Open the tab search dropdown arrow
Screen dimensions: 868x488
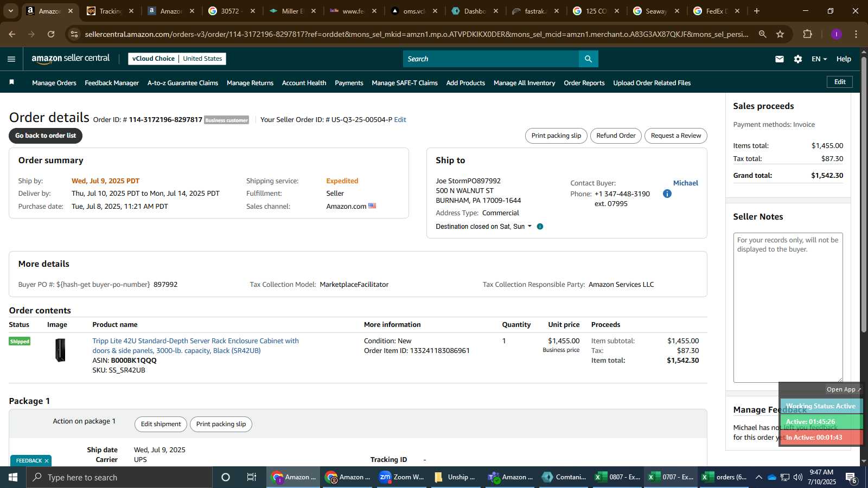click(10, 11)
